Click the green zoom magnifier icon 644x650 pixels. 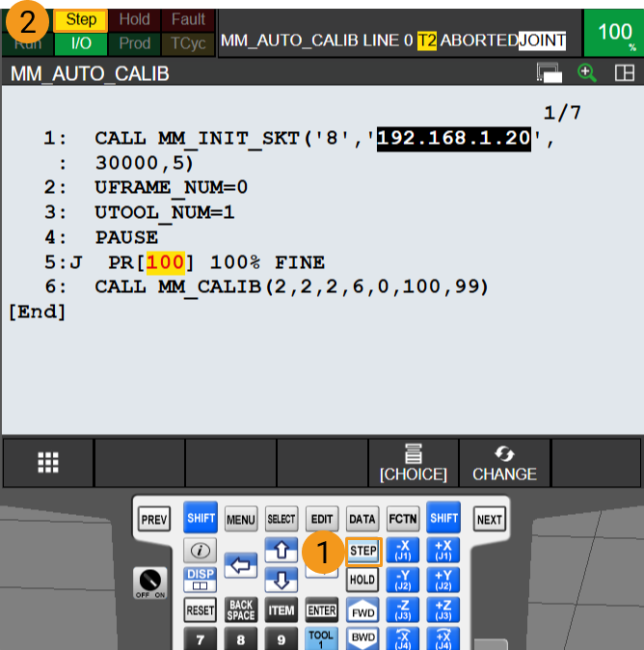click(x=587, y=73)
